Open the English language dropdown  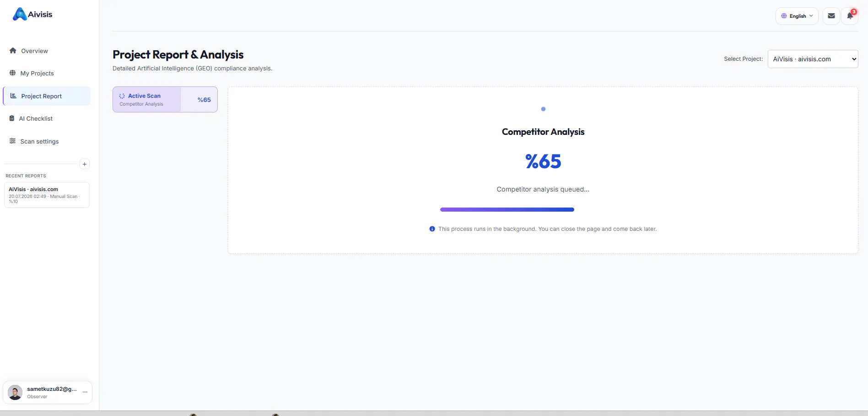797,16
